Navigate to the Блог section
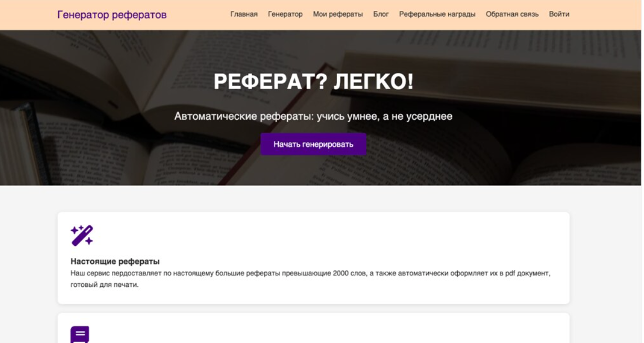Screen dimensions: 644x343 coord(381,14)
